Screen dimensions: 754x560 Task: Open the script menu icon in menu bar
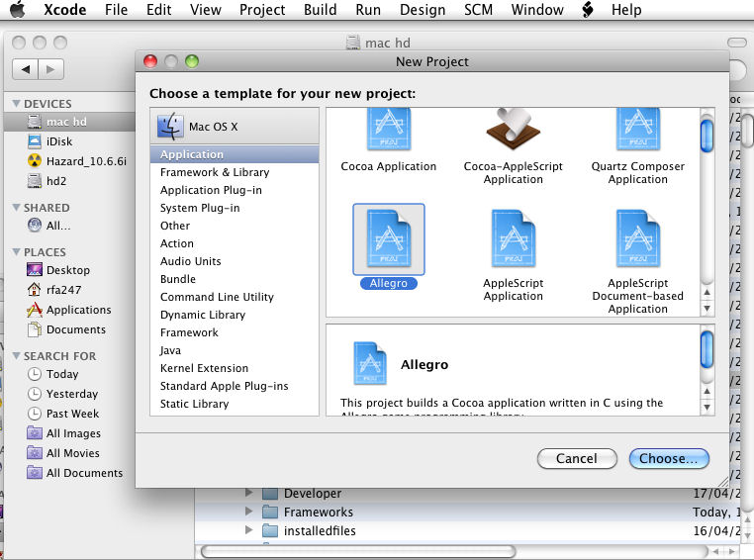click(x=587, y=9)
